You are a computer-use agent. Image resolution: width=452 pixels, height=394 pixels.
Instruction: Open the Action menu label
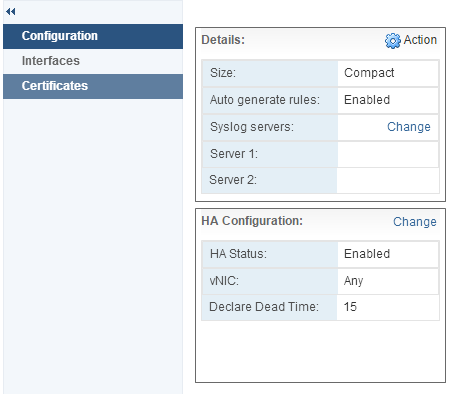420,40
